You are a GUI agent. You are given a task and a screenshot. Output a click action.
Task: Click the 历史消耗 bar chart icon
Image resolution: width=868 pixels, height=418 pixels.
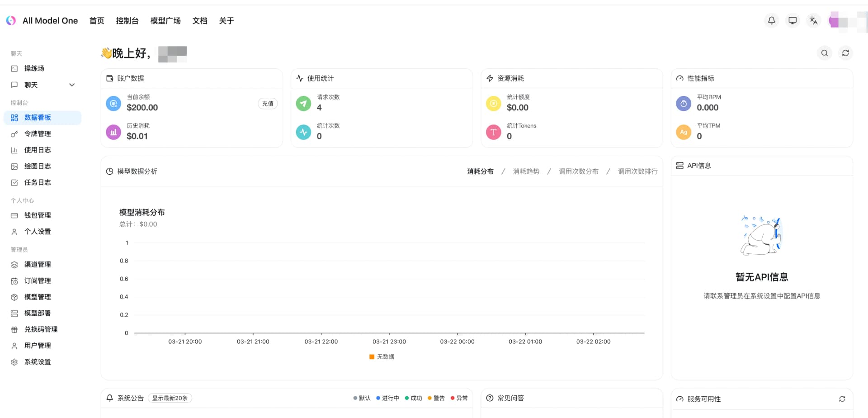click(x=113, y=132)
